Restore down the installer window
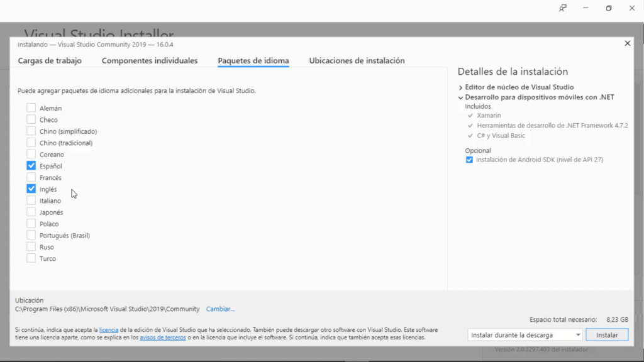644x362 pixels. click(609, 8)
